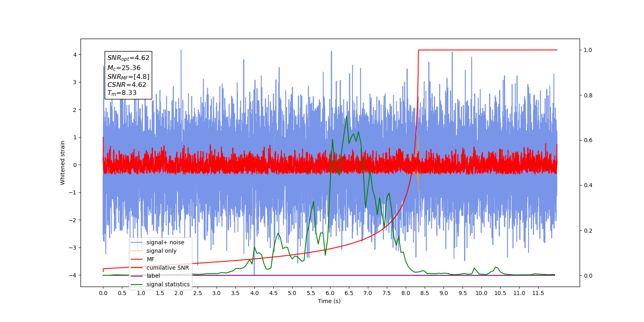Click the x-axis tick label 6.5

pyautogui.click(x=349, y=293)
